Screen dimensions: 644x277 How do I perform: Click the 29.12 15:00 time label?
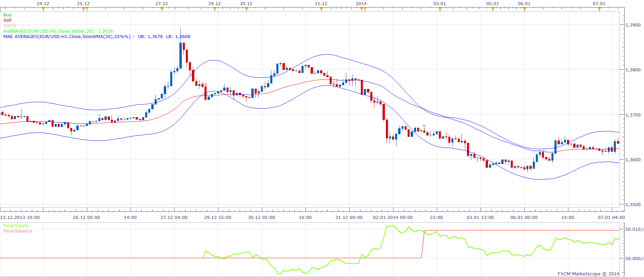pos(218,218)
